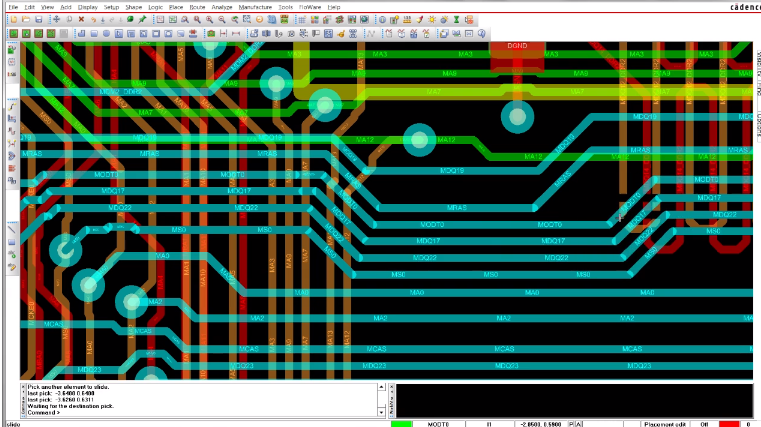Click the coordinates readout -2.0500, 0.5900
The width and height of the screenshot is (761, 427).
click(x=541, y=424)
